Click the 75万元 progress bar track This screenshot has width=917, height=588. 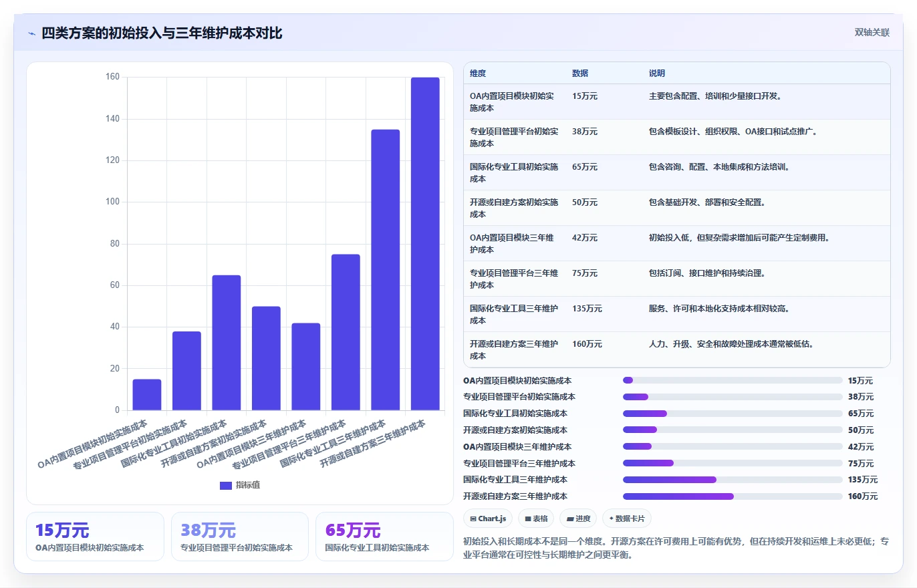[x=733, y=463]
